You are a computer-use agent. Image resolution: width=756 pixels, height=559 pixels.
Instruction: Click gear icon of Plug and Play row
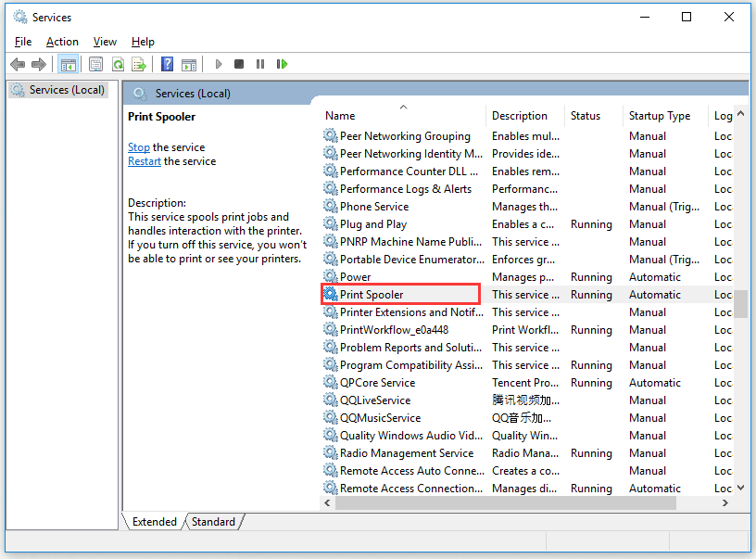tap(330, 223)
